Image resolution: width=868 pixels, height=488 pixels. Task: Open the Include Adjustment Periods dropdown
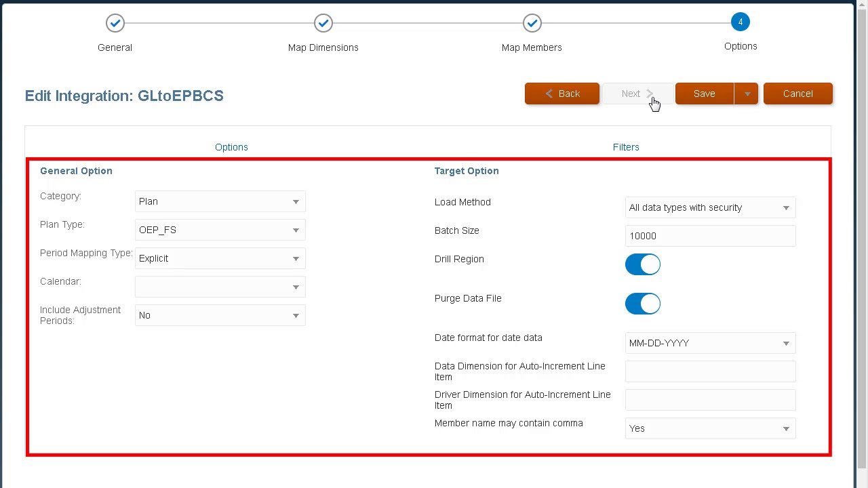pyautogui.click(x=220, y=315)
